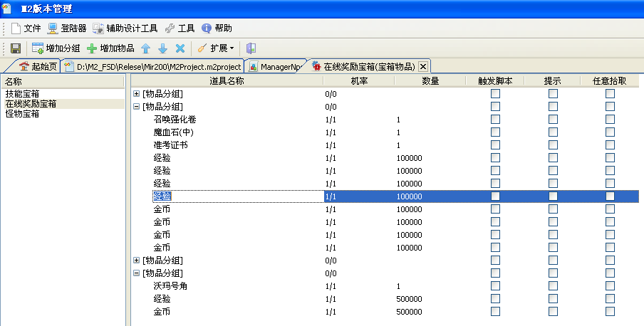
Task: Toggle 提示 checkbox for 500000 金币 row
Action: (554, 312)
